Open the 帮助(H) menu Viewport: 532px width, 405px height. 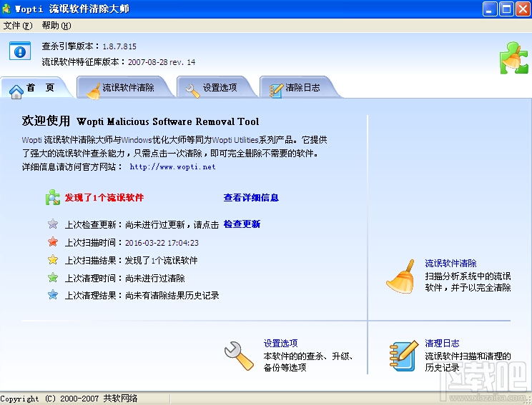(56, 26)
